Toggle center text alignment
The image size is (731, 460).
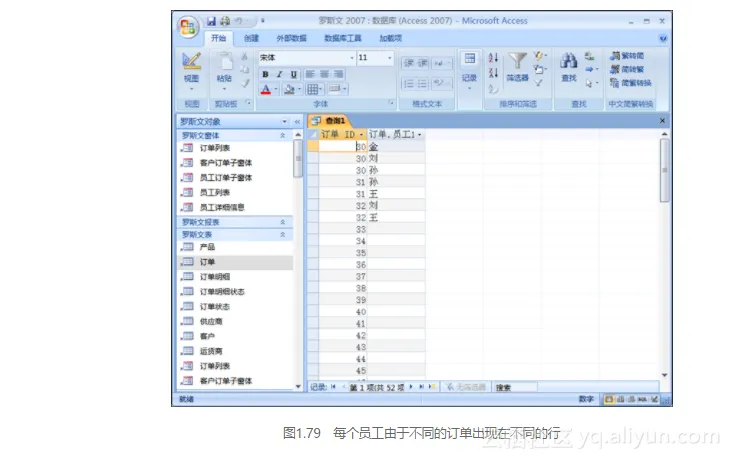[324, 74]
